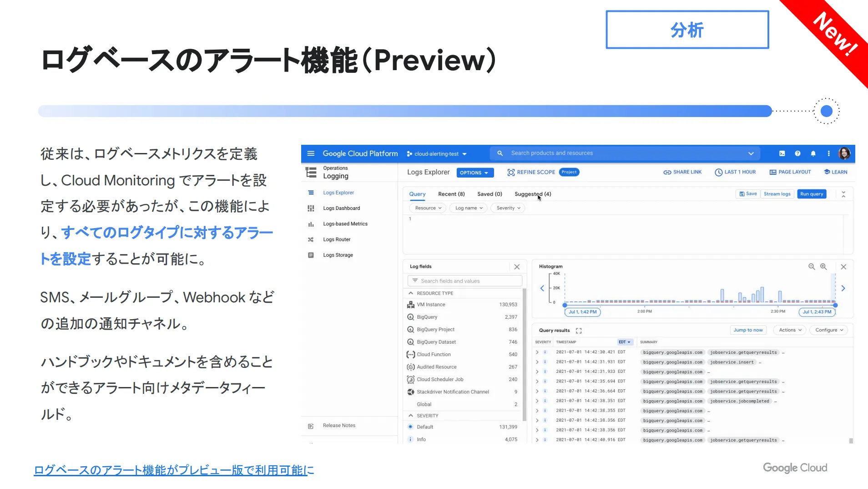Click the Run query button
Screen dimensions: 868x489
812,194
